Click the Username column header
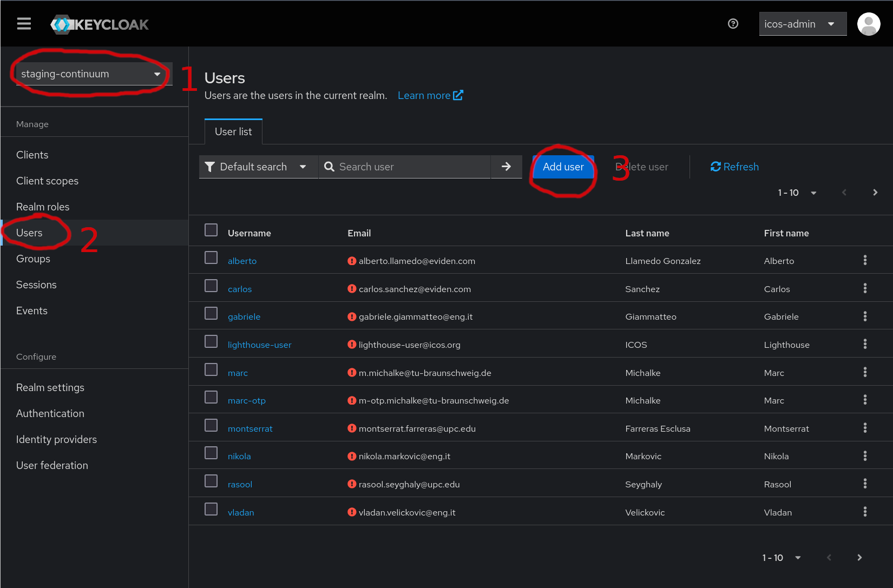893x588 pixels. (249, 233)
